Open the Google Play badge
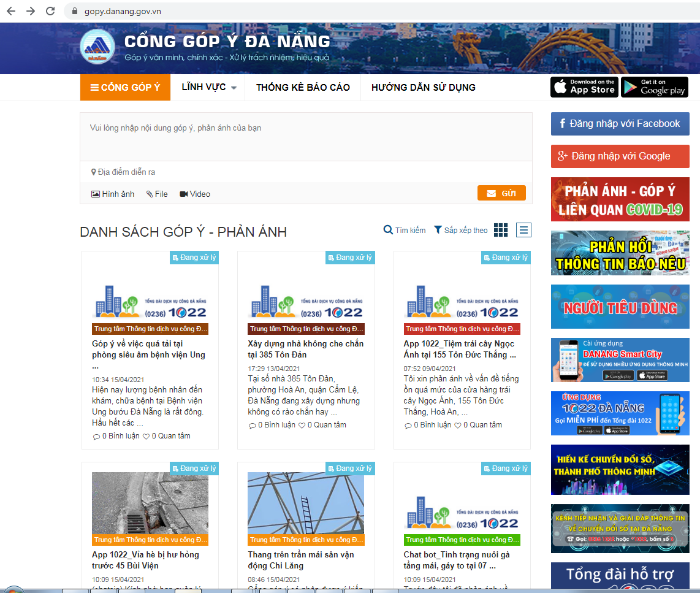Screen dimensions: 700x593 pos(655,86)
